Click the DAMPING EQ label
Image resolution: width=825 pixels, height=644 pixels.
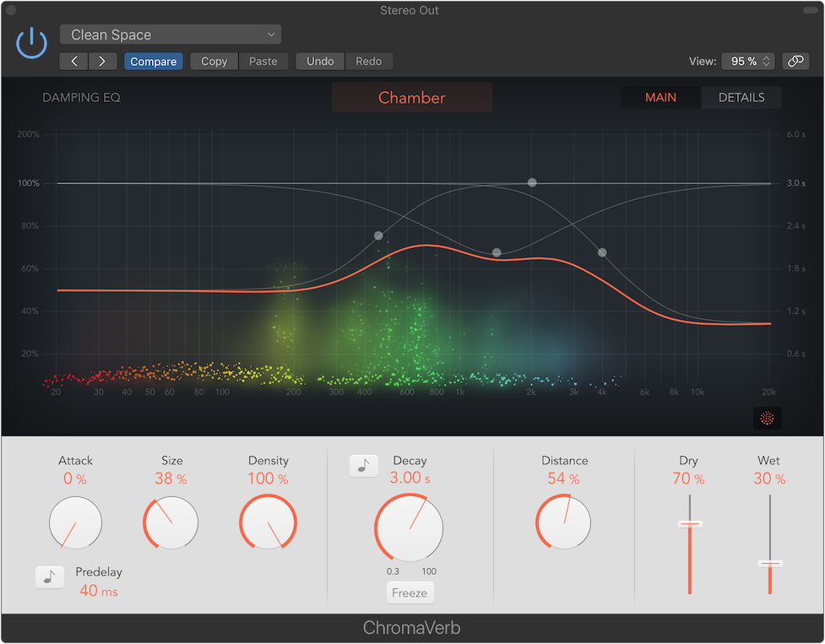point(81,97)
